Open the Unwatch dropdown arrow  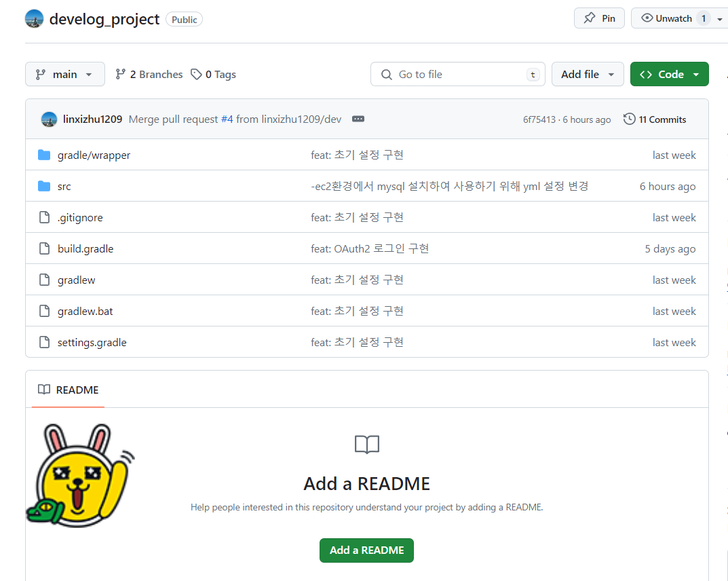719,19
